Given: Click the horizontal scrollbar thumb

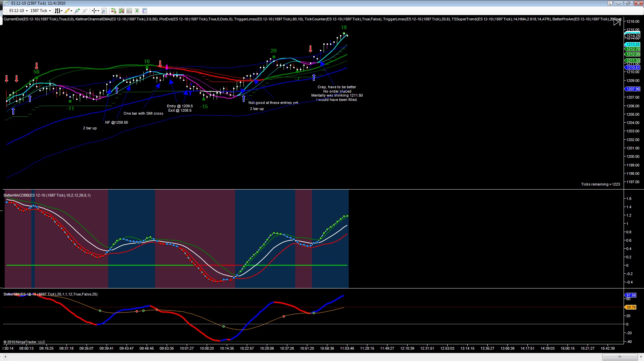Looking at the screenshot, I should (620, 357).
